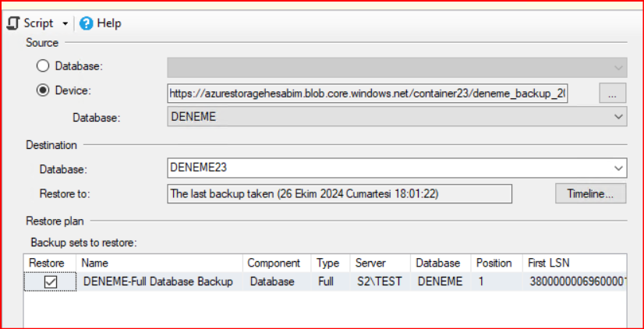Uncheck the DENEME-Full Database Backup restore checkbox
This screenshot has width=644, height=329.
51,282
